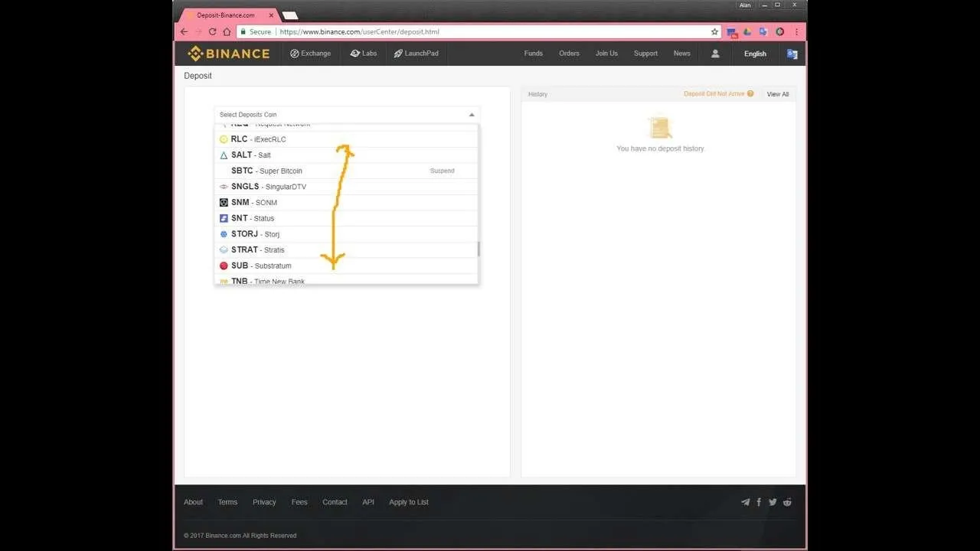This screenshot has width=980, height=551.
Task: Open the Terms footer link
Action: tap(227, 502)
